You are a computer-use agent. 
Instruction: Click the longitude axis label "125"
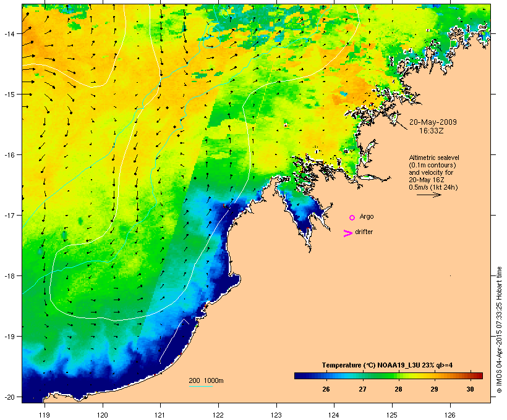tap(392, 414)
